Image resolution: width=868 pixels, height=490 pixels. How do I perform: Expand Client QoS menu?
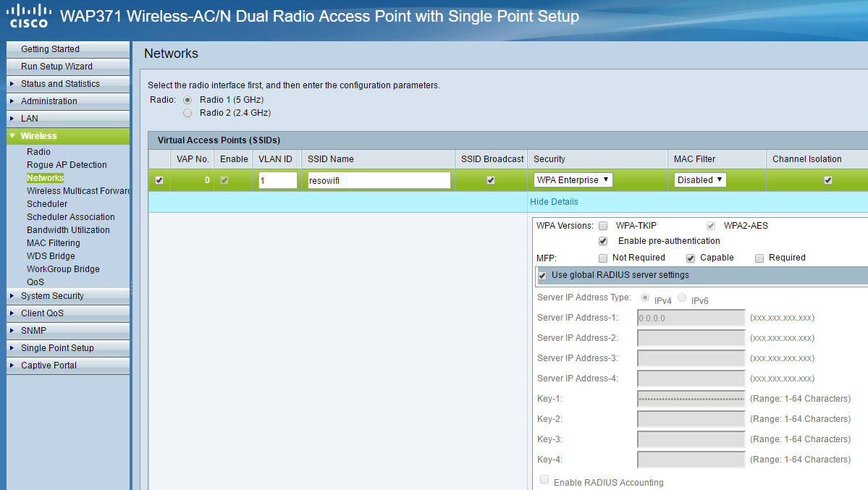(68, 313)
